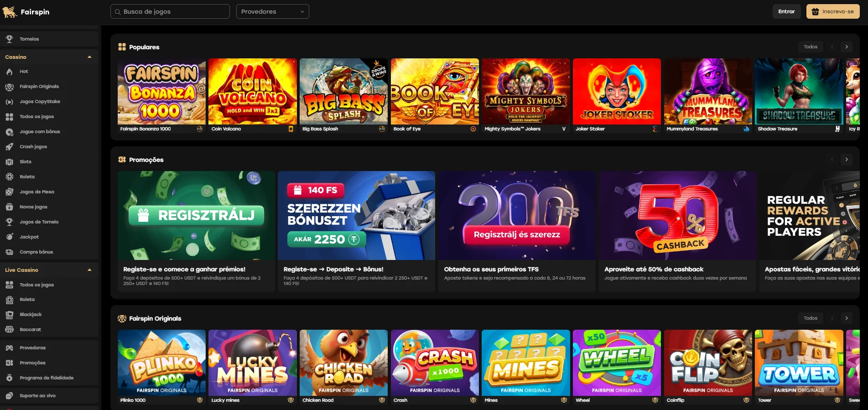The image size is (868, 410).
Task: Launch Big Bass Splash game
Action: click(343, 92)
